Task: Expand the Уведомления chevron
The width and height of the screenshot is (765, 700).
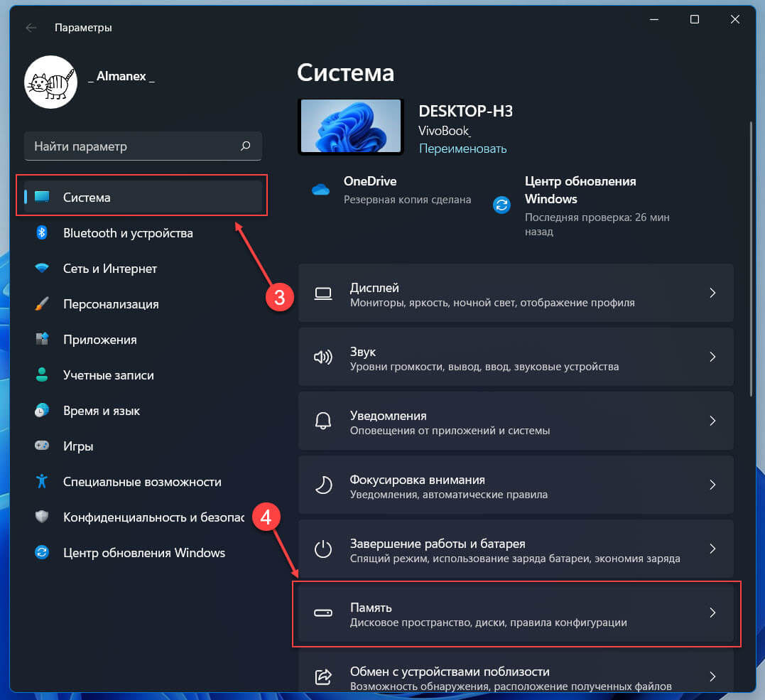Action: coord(713,421)
